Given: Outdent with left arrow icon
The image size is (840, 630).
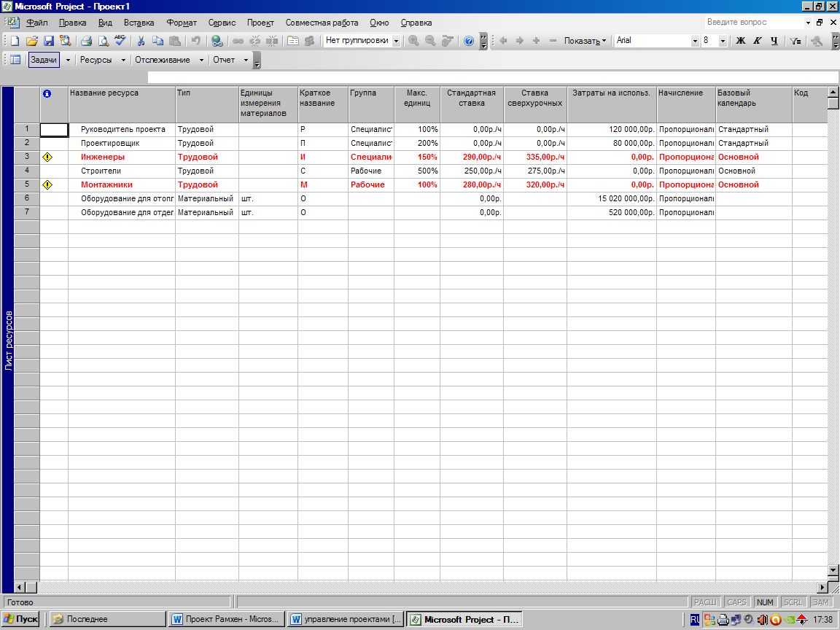Looking at the screenshot, I should point(503,41).
